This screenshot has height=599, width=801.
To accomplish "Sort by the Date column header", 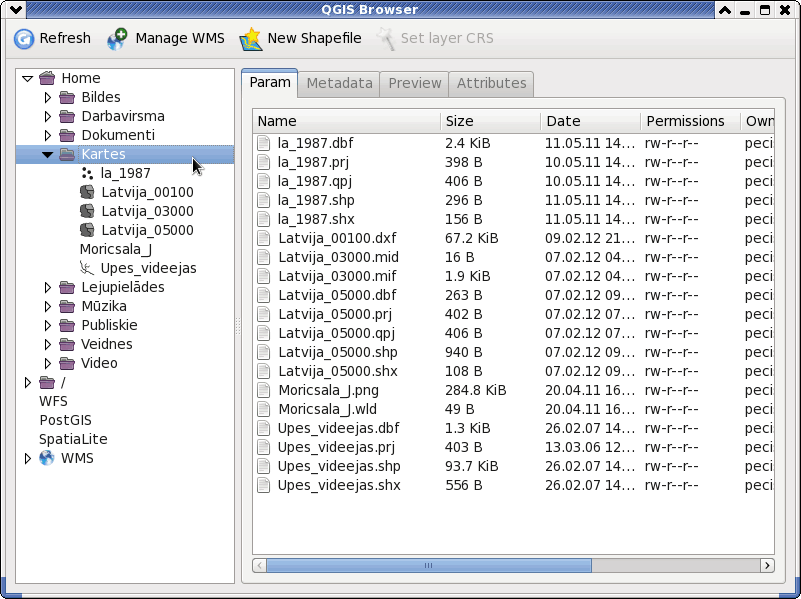I will [x=591, y=121].
